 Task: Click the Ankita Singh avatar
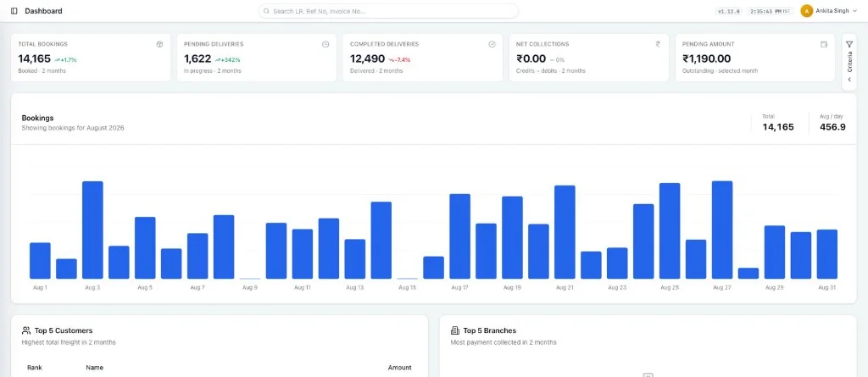click(807, 11)
